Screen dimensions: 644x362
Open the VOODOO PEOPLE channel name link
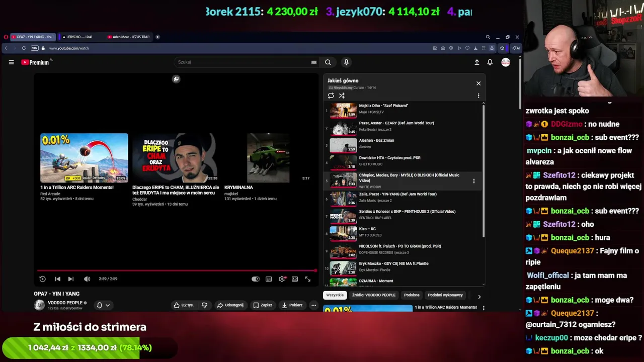tap(65, 303)
